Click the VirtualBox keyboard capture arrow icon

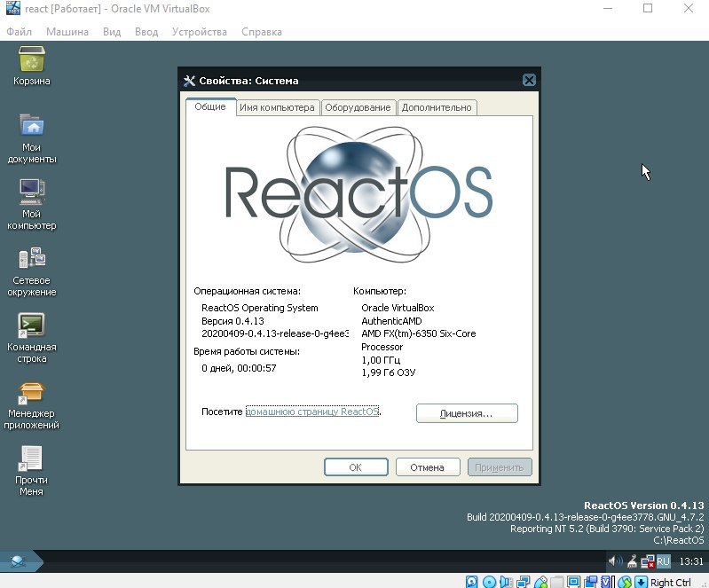tap(642, 582)
